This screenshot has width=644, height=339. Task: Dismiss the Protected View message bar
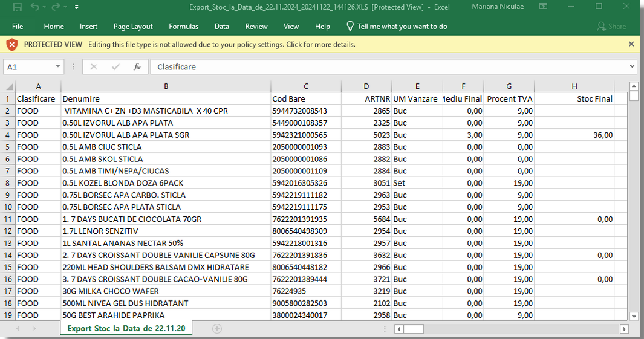pos(631,44)
